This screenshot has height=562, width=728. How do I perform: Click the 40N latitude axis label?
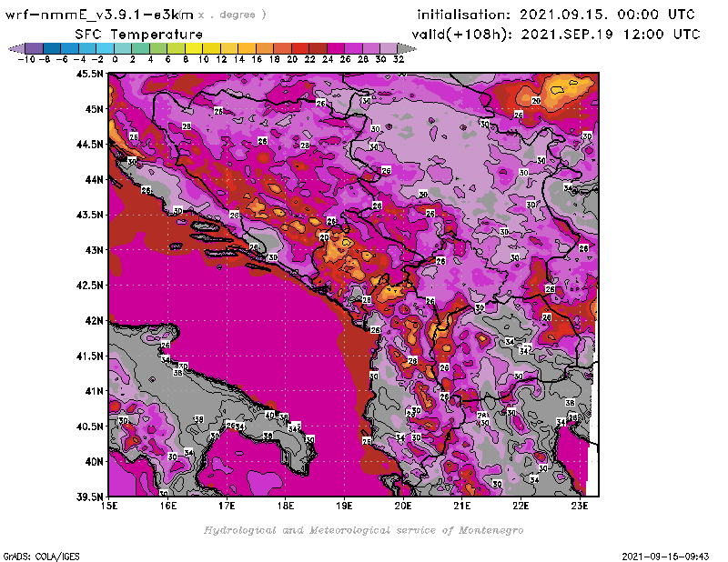(x=94, y=462)
